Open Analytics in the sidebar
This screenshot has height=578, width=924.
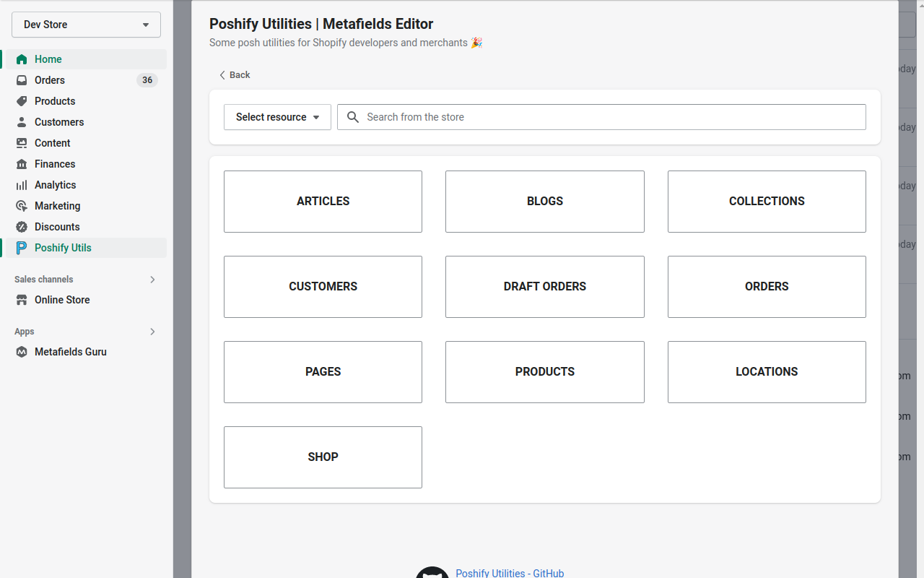pos(84,185)
